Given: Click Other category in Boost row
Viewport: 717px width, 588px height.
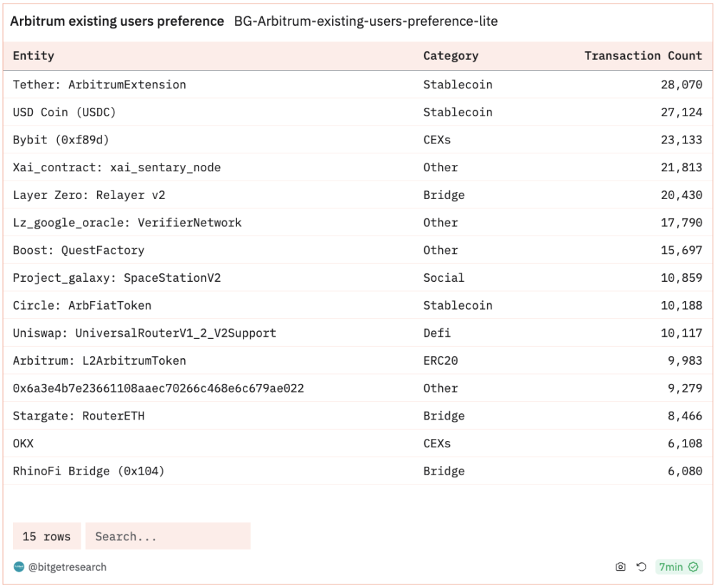Looking at the screenshot, I should [441, 250].
